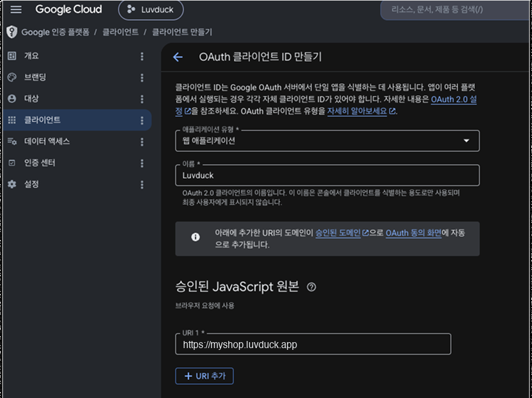Open the OAuth 2.0 설정 link
Viewport: 532px width, 398px height.
(x=454, y=100)
